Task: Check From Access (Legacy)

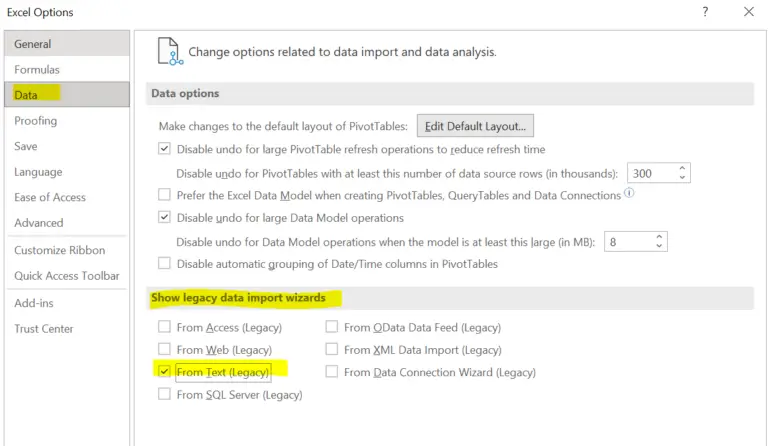Action: point(164,327)
